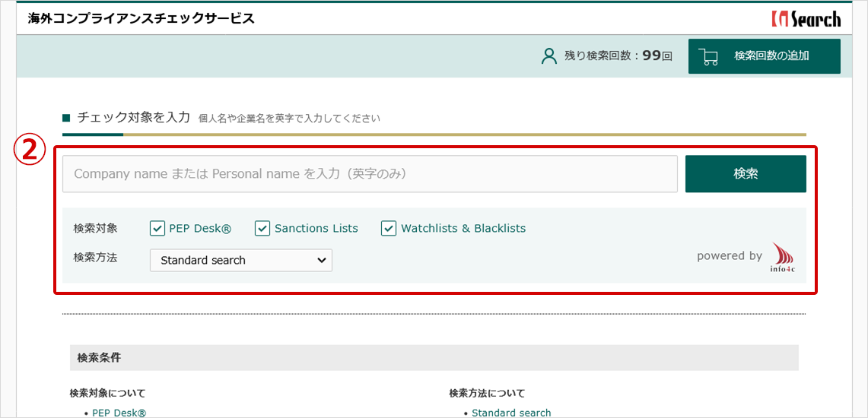Click the user profile icon

coord(548,56)
